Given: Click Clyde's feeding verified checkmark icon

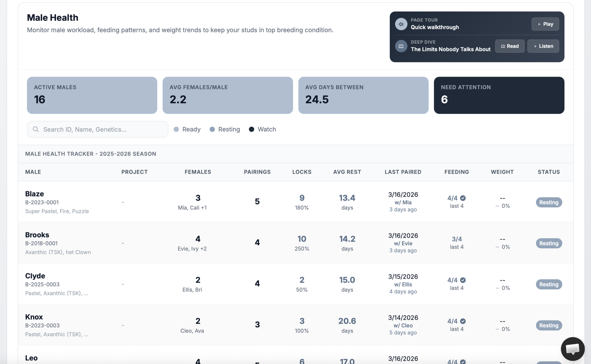Looking at the screenshot, I should (x=463, y=280).
